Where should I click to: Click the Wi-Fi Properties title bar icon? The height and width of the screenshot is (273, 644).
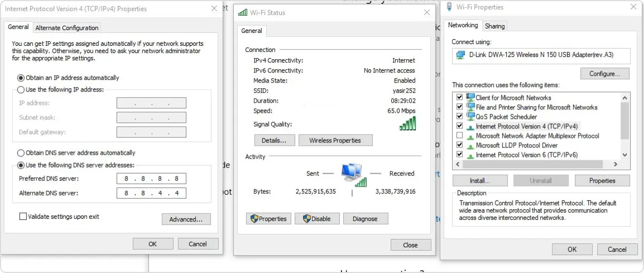(x=450, y=7)
